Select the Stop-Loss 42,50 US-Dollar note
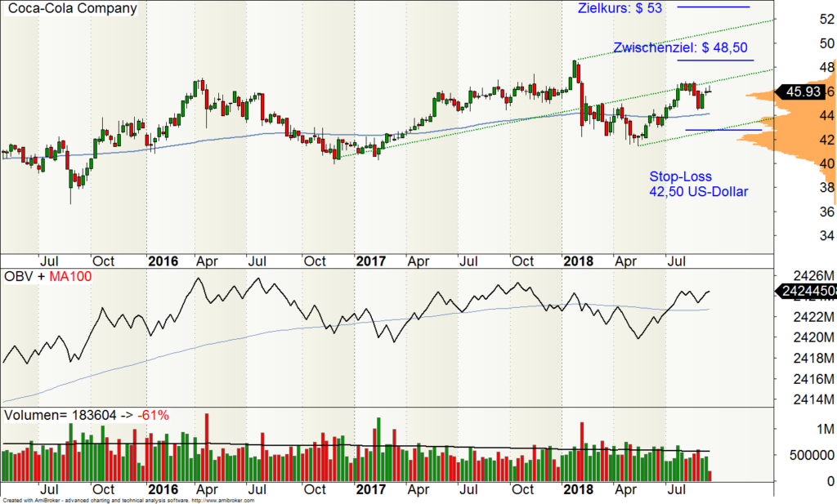 coord(699,184)
